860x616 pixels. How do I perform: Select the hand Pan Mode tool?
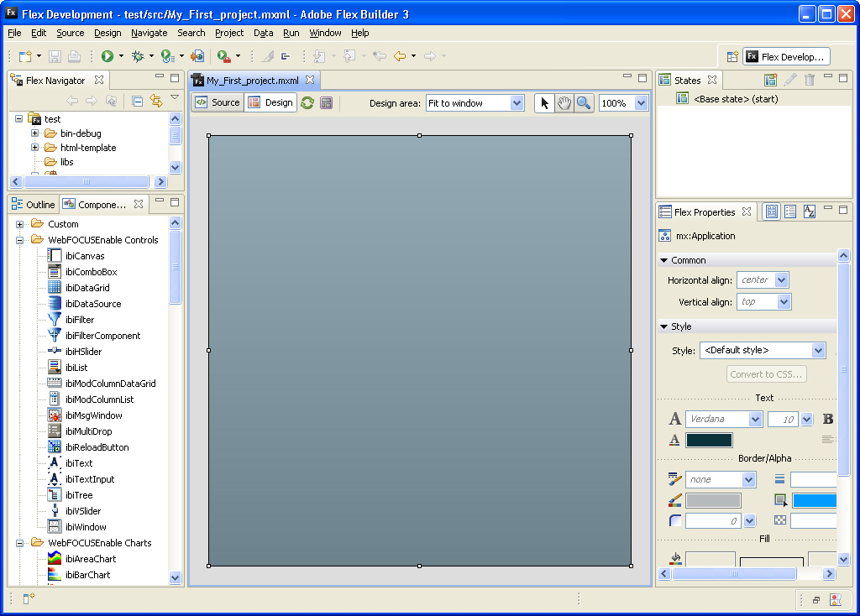(564, 103)
